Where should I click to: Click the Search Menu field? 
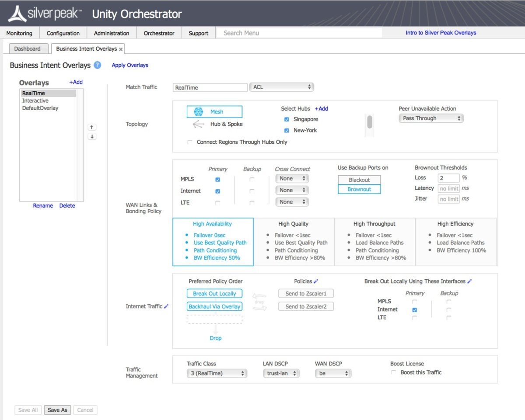tap(299, 33)
